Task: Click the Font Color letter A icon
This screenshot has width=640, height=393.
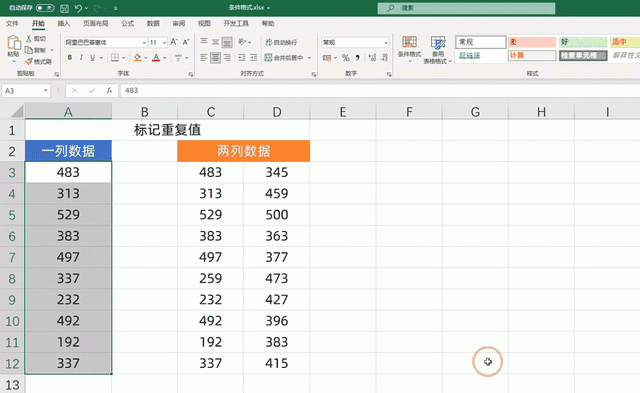Action: (x=156, y=58)
